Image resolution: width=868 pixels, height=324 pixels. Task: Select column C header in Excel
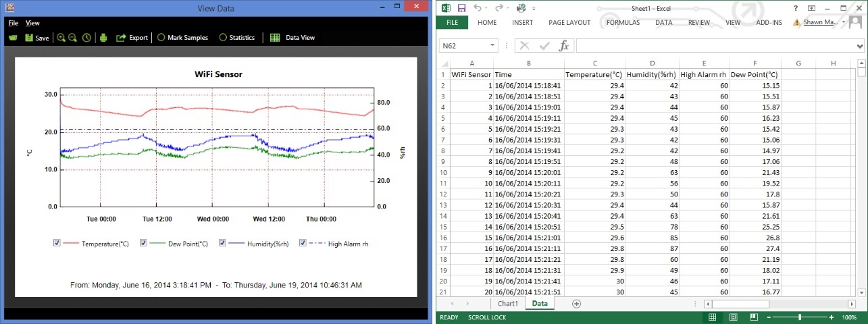(x=594, y=63)
